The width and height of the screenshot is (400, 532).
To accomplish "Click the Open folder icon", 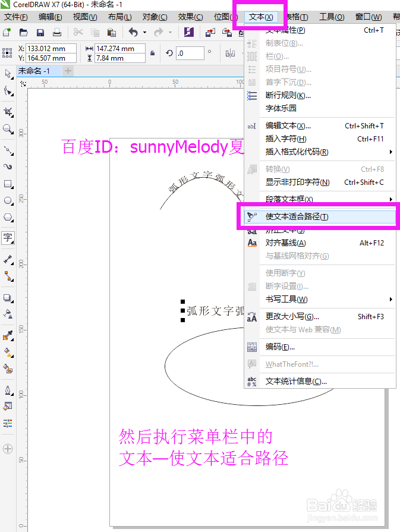I will 23,33.
